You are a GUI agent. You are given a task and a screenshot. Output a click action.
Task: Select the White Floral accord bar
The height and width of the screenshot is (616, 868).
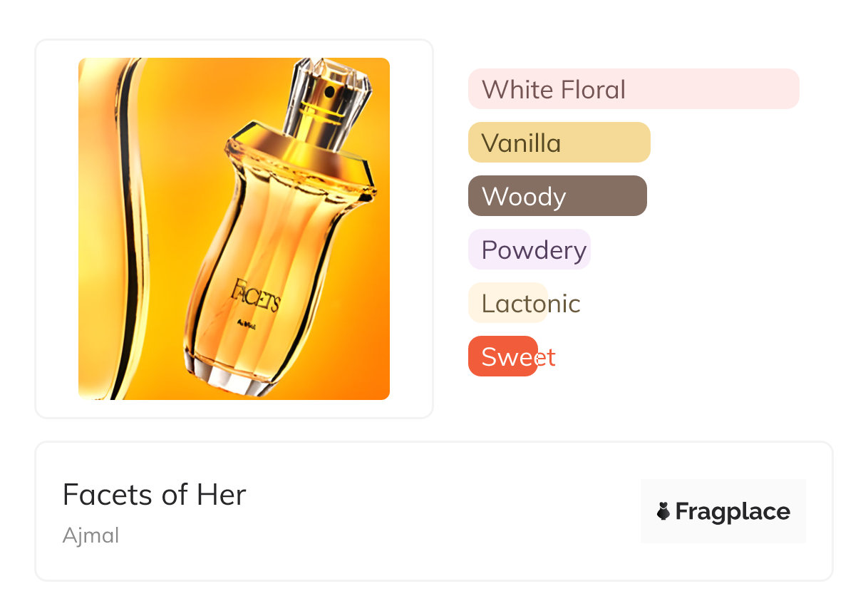pyautogui.click(x=633, y=89)
